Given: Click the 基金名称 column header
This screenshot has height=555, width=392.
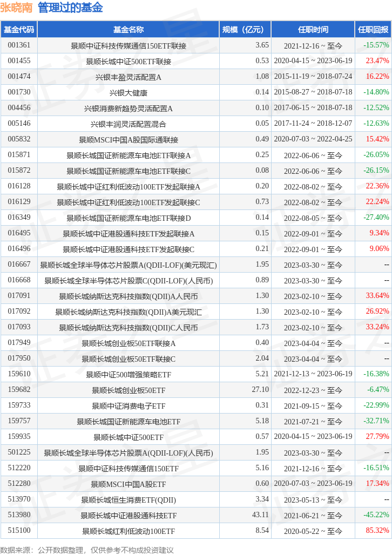Looking at the screenshot, I should 129,30.
